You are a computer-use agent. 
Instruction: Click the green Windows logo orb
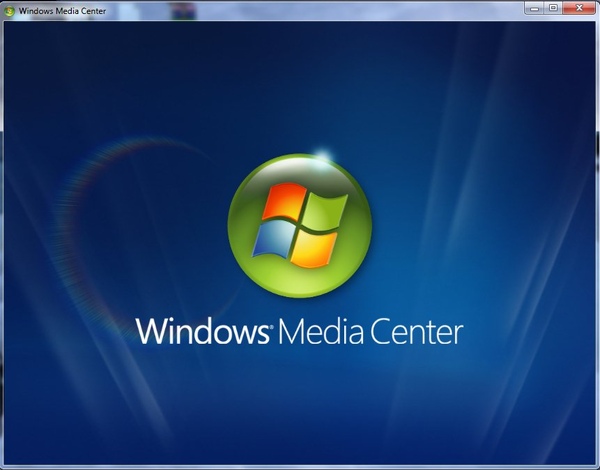click(x=300, y=226)
